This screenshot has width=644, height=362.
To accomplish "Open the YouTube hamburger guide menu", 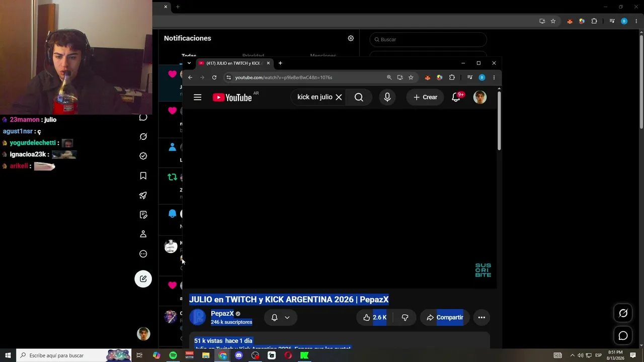I will click(x=197, y=98).
